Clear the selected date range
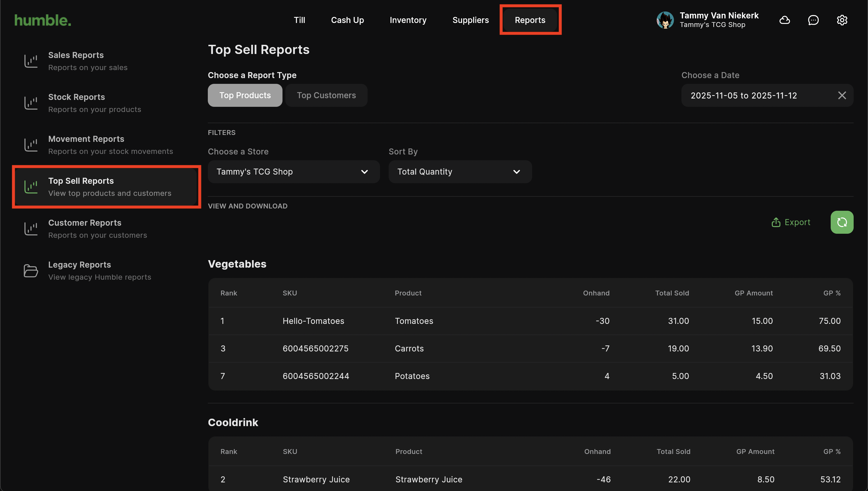The width and height of the screenshot is (868, 491). [842, 95]
